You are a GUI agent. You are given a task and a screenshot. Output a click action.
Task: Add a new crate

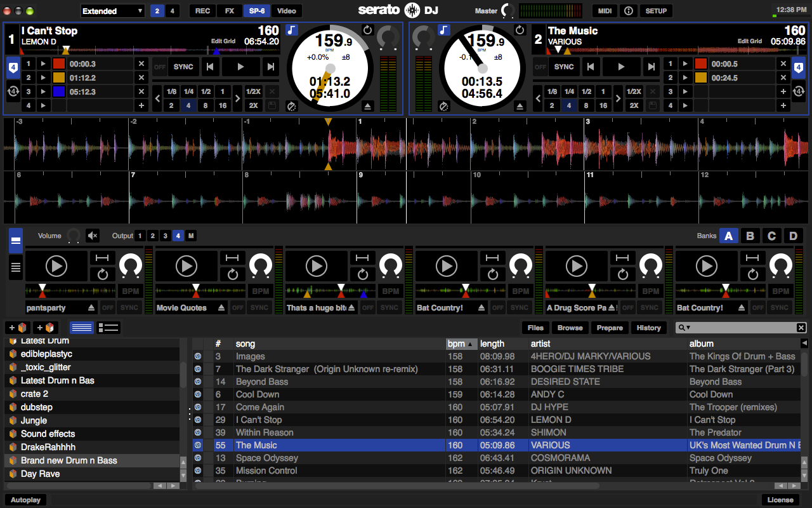tap(18, 328)
